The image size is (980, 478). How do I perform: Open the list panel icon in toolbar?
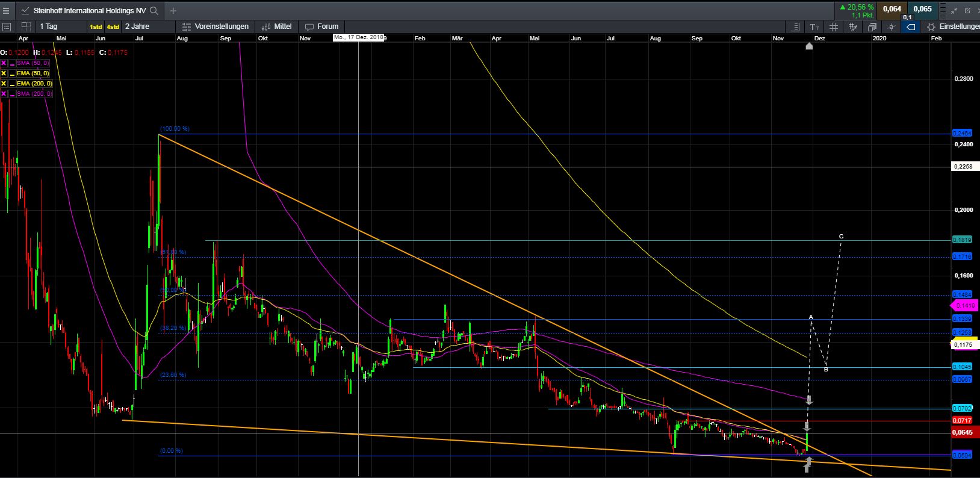point(7,26)
